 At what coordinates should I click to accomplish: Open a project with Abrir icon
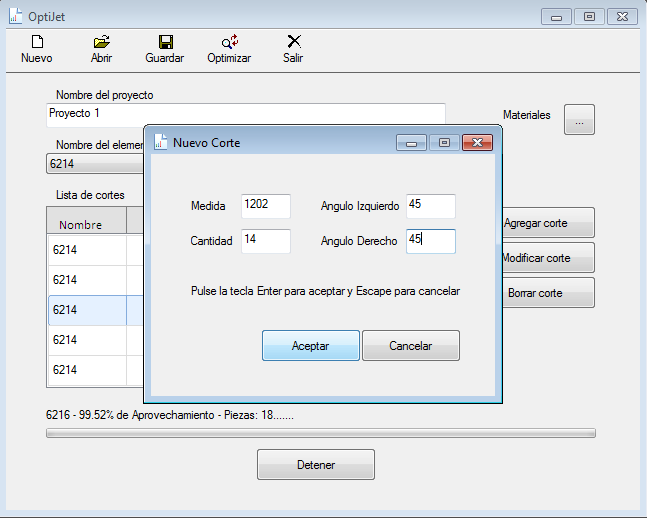tap(101, 42)
